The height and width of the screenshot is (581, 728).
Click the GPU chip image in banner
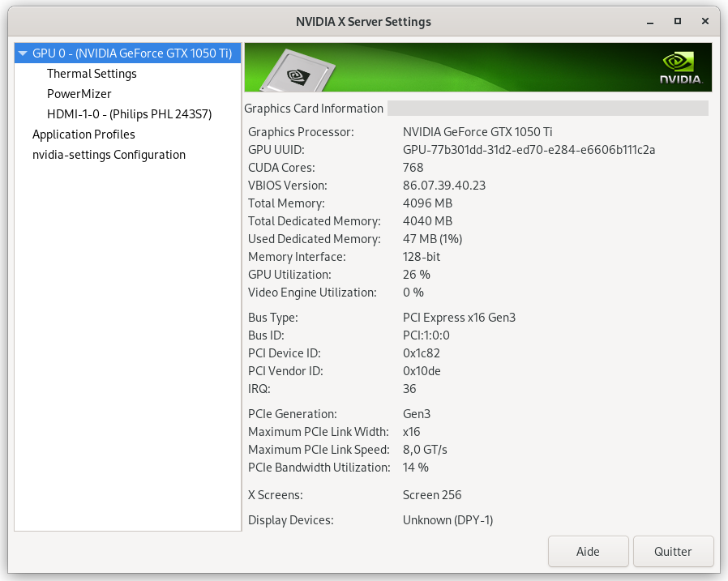click(x=298, y=70)
